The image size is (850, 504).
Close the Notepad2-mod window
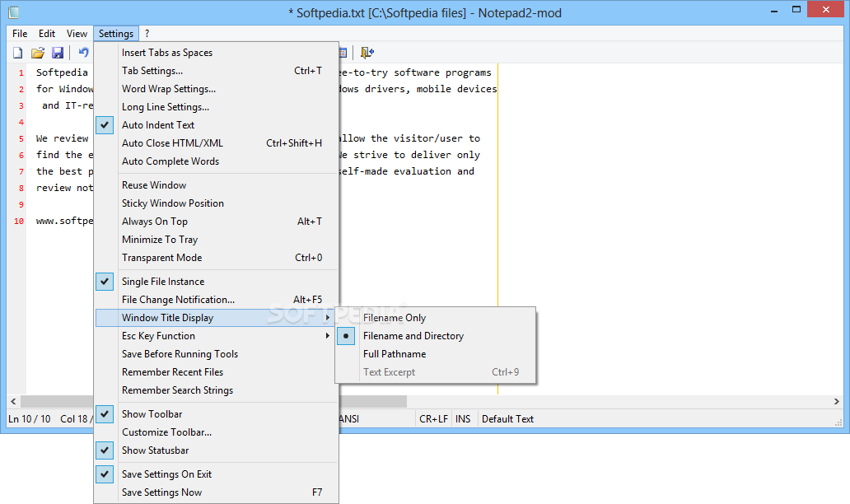(825, 9)
